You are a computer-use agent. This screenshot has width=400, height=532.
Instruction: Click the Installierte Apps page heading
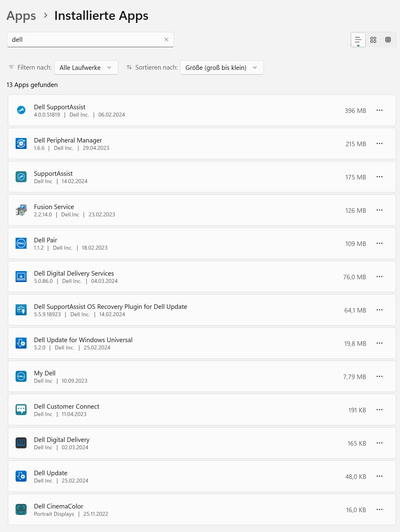click(x=101, y=16)
